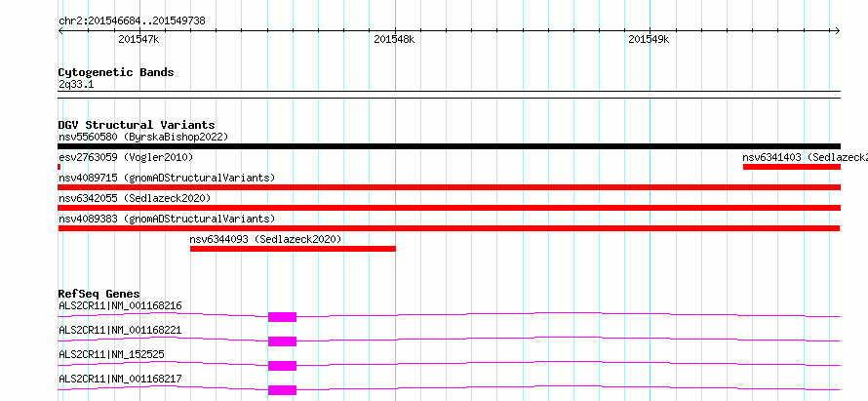The image size is (868, 401).
Task: Select the black nsv5560580 variant bar
Action: 449,146
